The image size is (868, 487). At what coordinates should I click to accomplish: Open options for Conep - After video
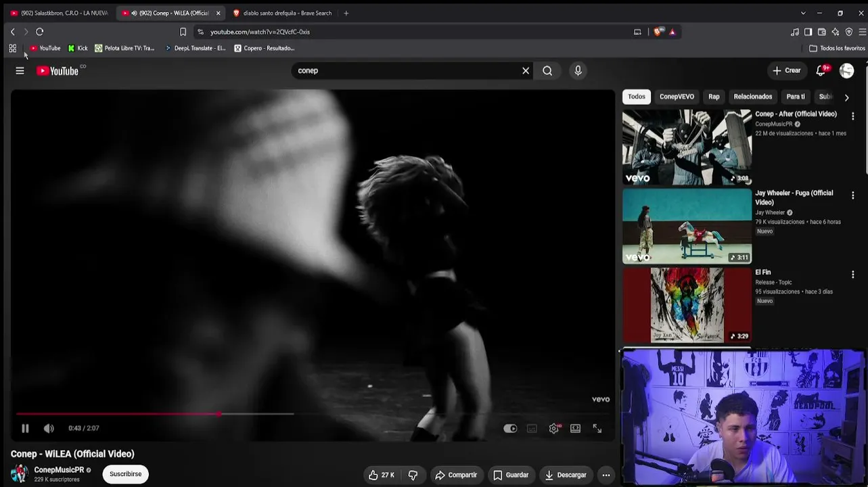[x=852, y=116]
